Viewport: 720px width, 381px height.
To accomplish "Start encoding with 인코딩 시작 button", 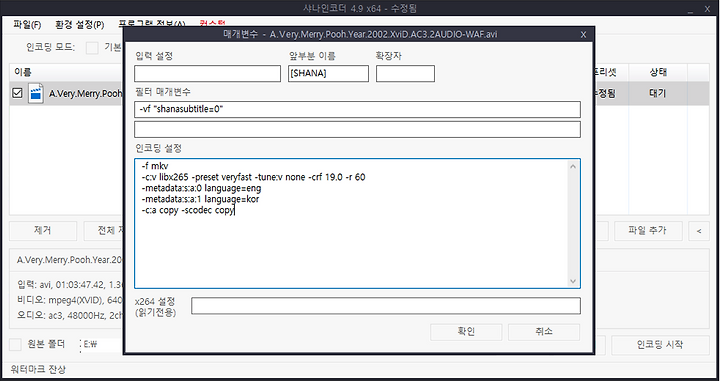I will (660, 344).
